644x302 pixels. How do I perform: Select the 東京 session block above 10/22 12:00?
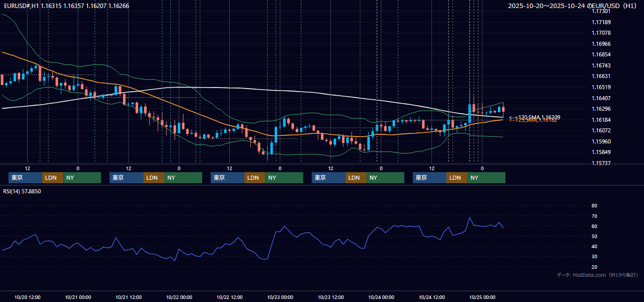[x=227, y=178]
